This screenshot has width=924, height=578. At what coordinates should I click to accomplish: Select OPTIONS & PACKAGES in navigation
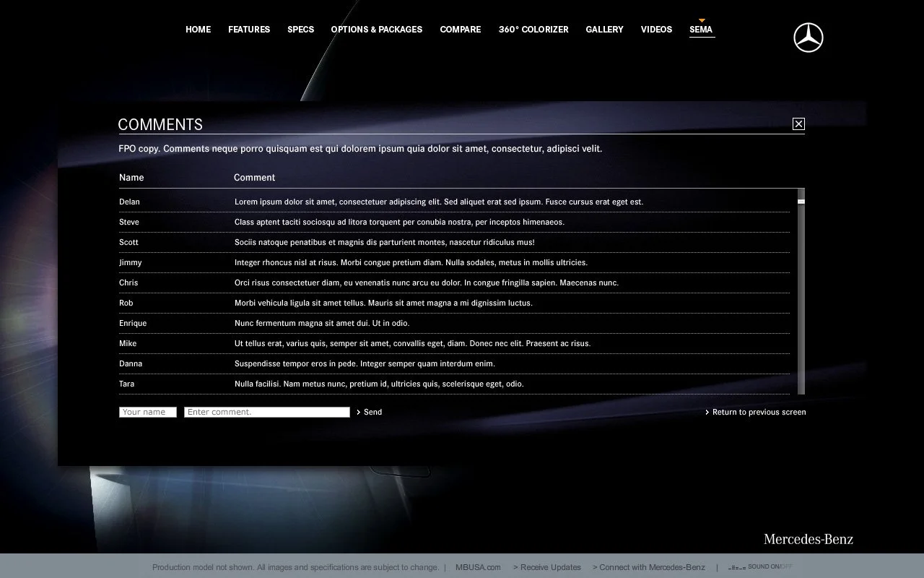pos(377,30)
